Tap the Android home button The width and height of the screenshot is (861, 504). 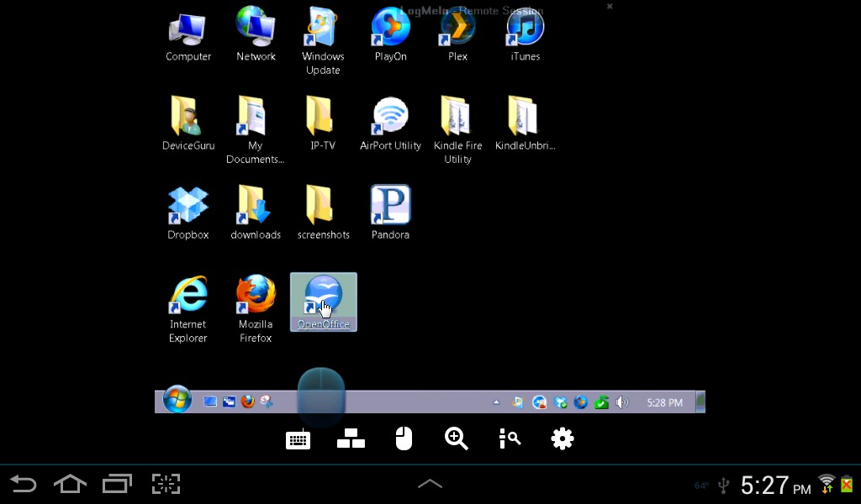[70, 484]
